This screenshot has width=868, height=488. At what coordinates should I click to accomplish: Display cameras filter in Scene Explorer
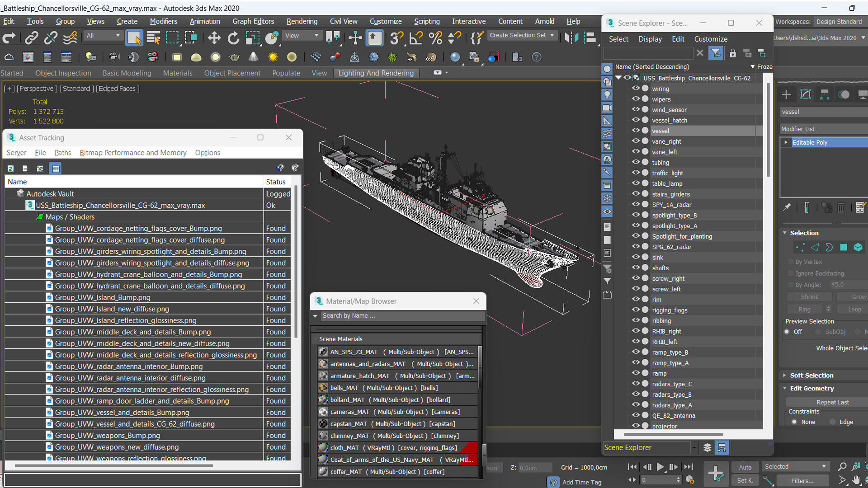click(x=607, y=108)
